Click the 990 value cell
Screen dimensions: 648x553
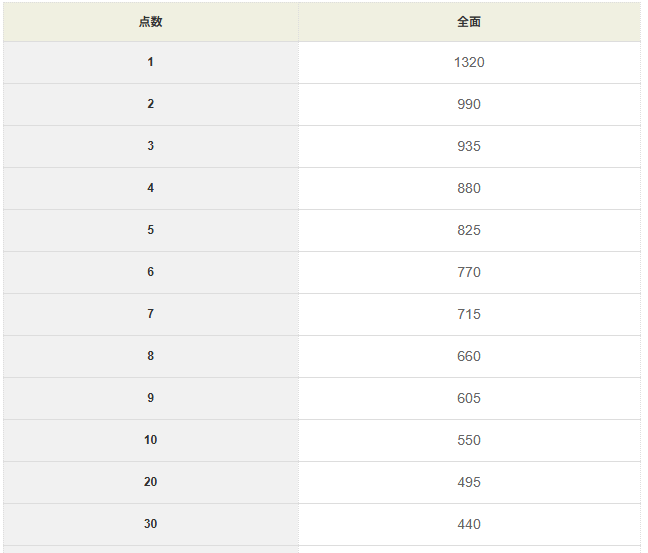point(468,105)
